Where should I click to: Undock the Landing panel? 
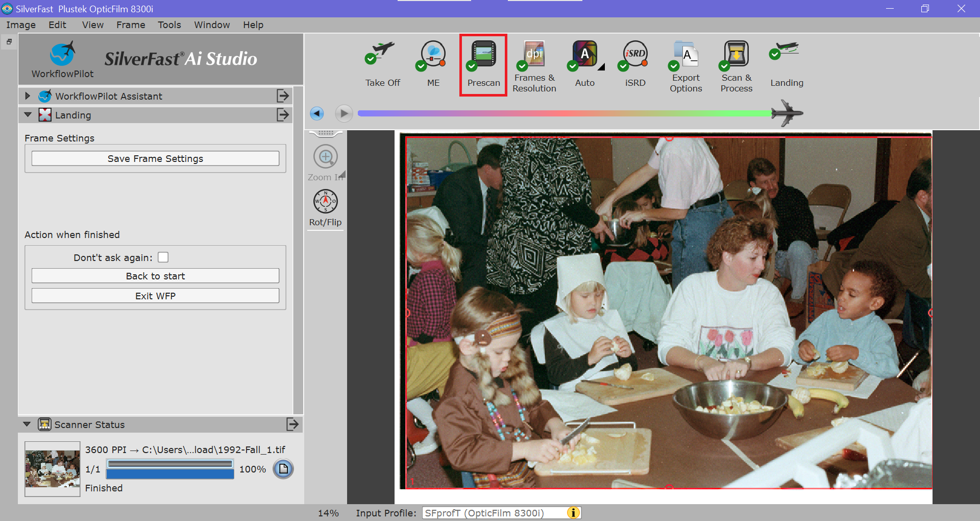pyautogui.click(x=283, y=114)
